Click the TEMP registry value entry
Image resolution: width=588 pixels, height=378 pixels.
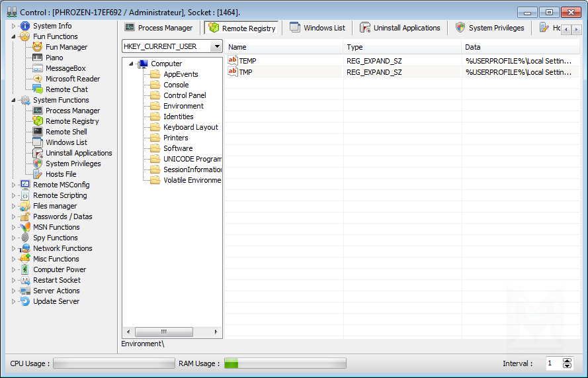pyautogui.click(x=247, y=61)
